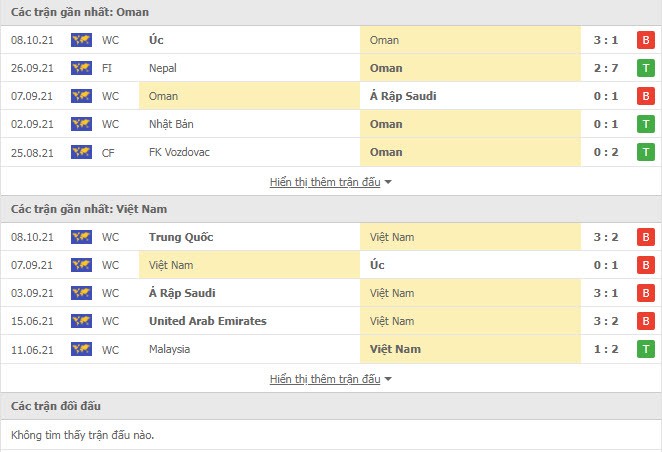
Task: Expand more Oman matches with Hiển thị thêm
Action: [x=325, y=182]
